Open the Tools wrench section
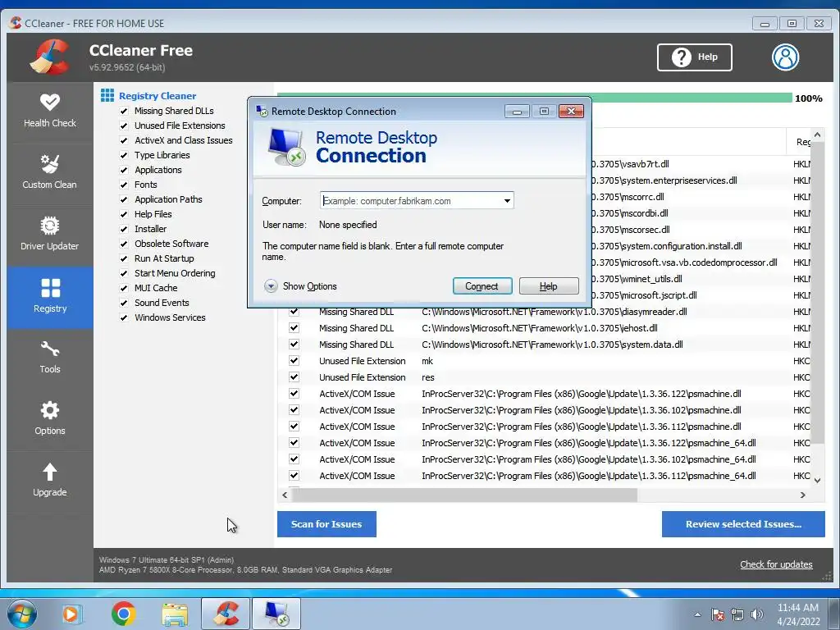Screen dimensions: 840x630 tap(50, 358)
